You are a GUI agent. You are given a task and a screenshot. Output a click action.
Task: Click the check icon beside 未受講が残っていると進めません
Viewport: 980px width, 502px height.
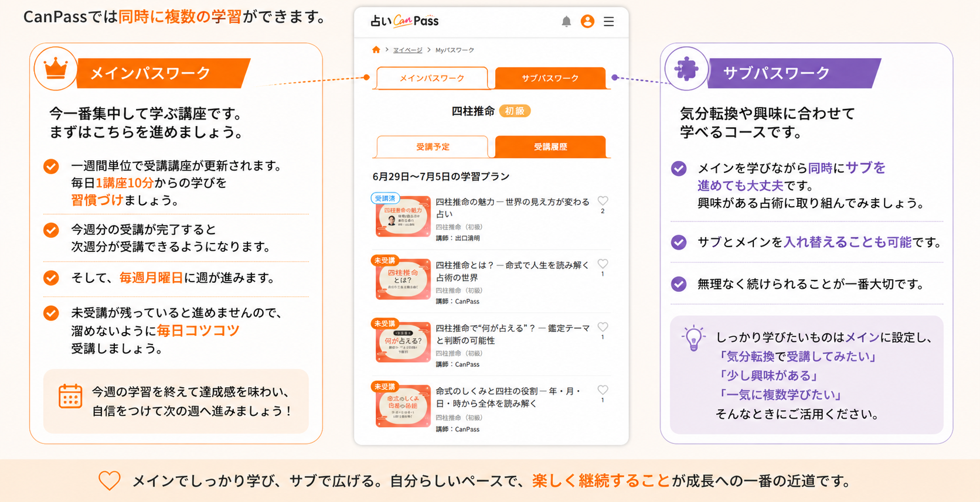(x=52, y=313)
